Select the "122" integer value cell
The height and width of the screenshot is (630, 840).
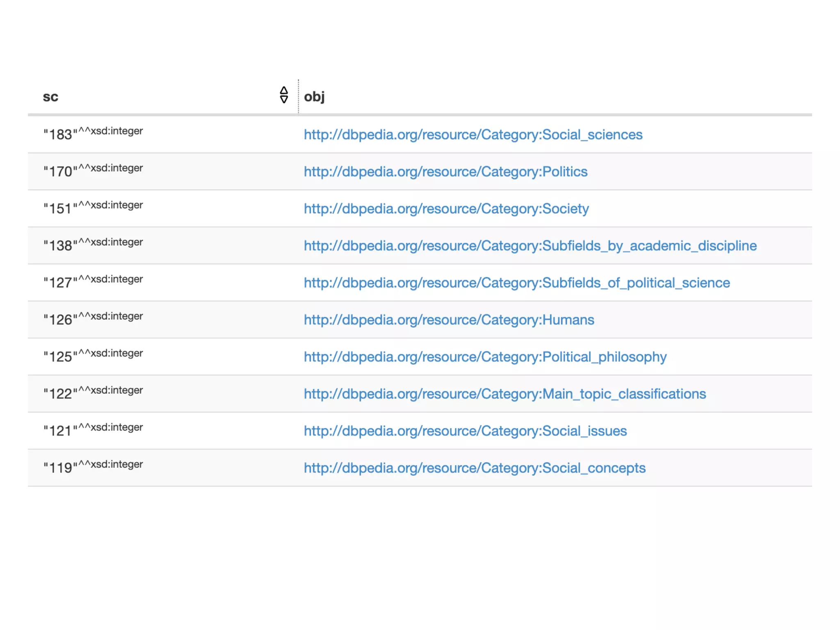click(x=93, y=393)
